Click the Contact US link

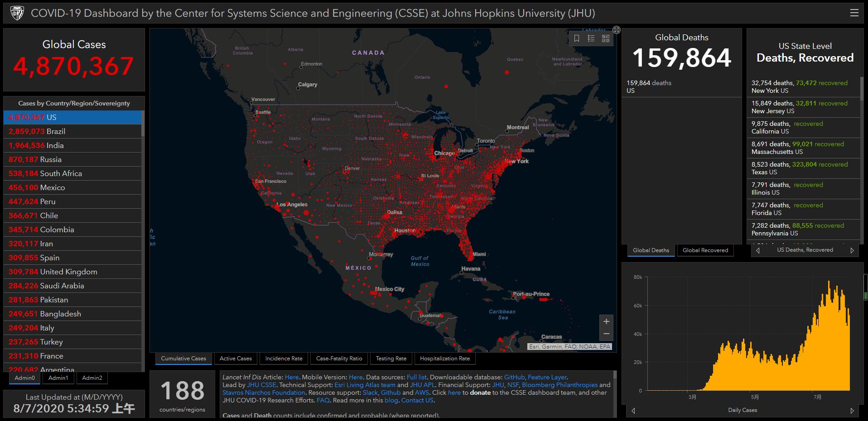pos(417,400)
